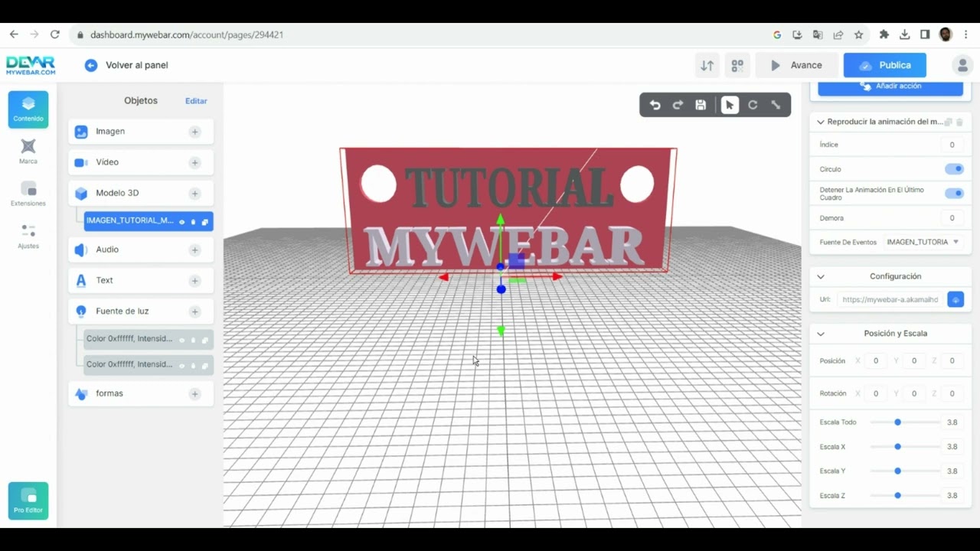Bookmark this page with the star icon
980x551 pixels.
click(x=859, y=34)
